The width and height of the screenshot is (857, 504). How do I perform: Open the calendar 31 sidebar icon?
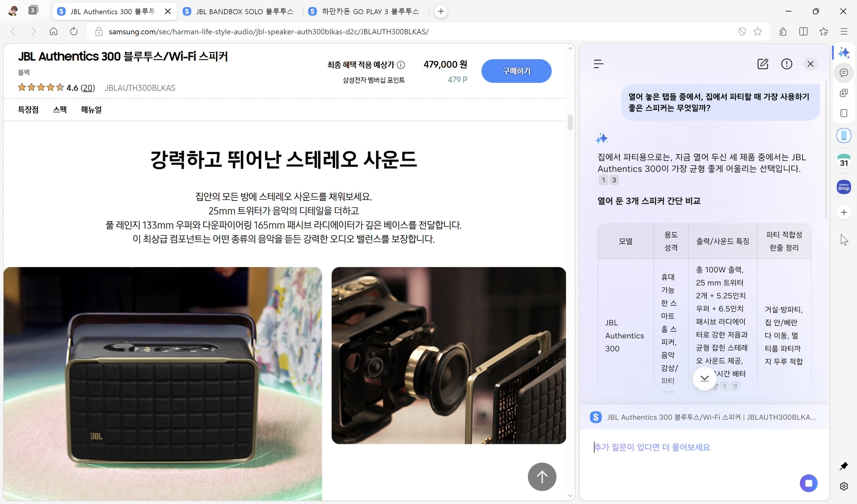844,162
